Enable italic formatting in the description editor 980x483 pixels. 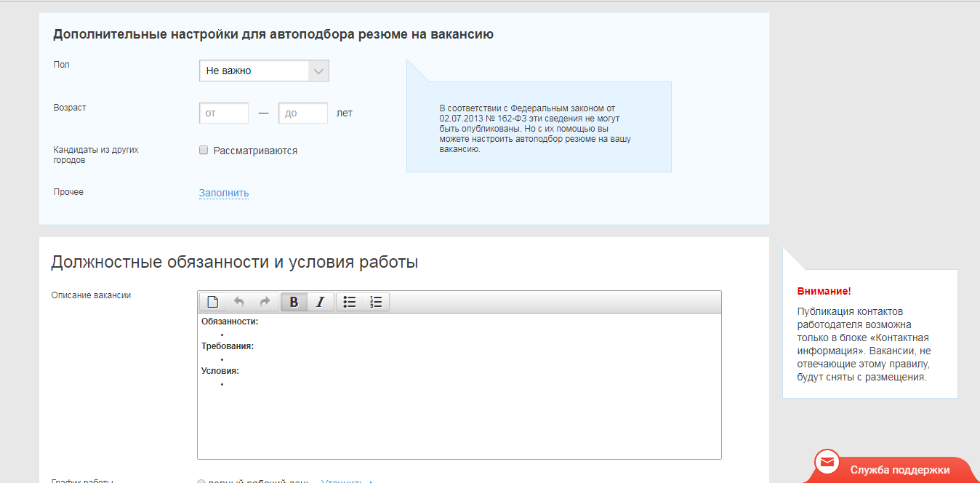(x=320, y=301)
